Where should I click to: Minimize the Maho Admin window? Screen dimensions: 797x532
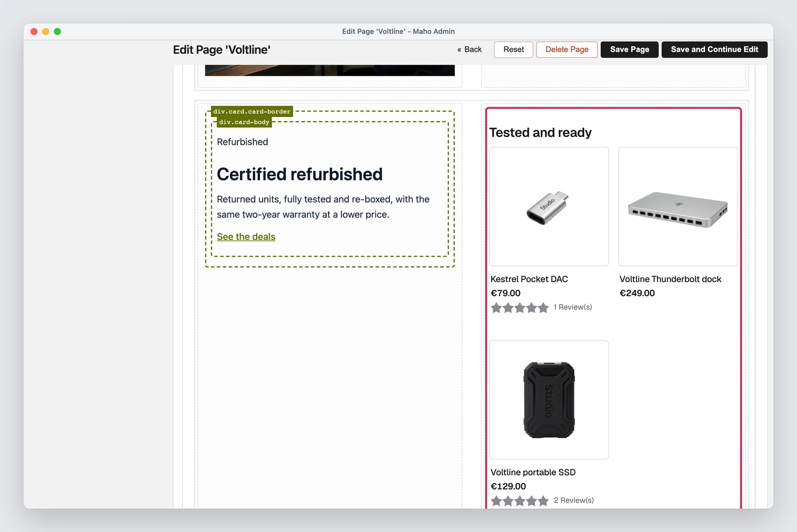(46, 31)
